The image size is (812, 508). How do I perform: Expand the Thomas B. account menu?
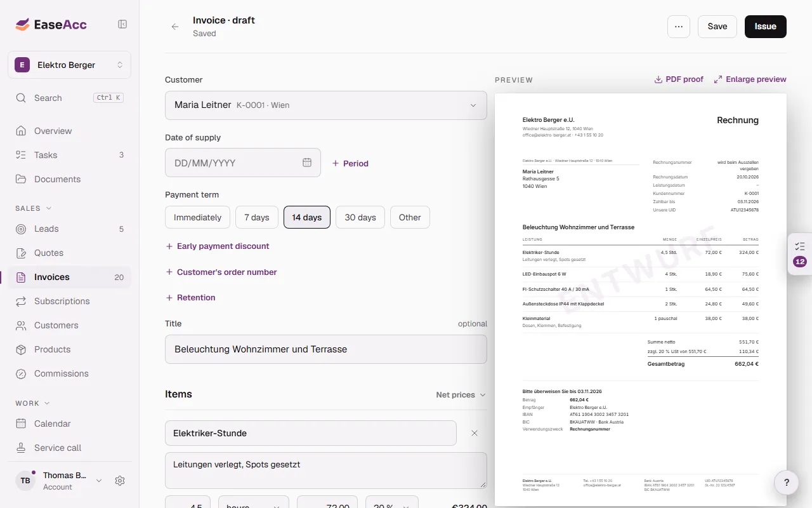tap(60, 481)
